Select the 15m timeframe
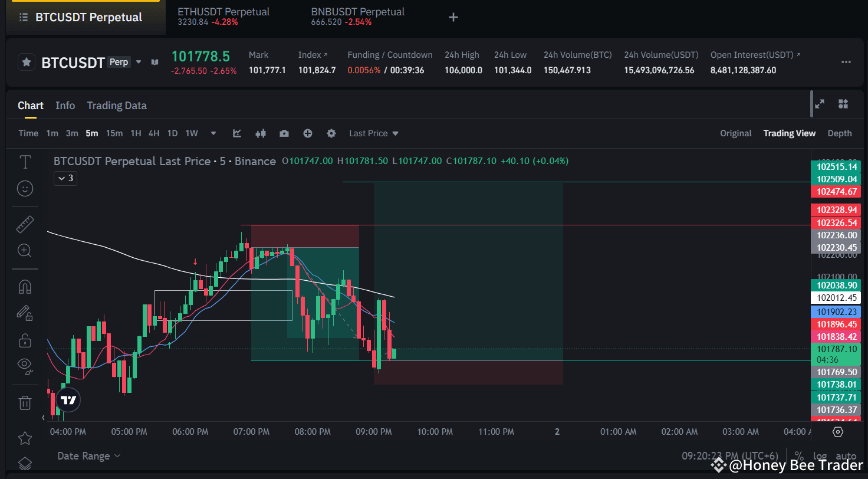The height and width of the screenshot is (479, 868). pyautogui.click(x=114, y=133)
